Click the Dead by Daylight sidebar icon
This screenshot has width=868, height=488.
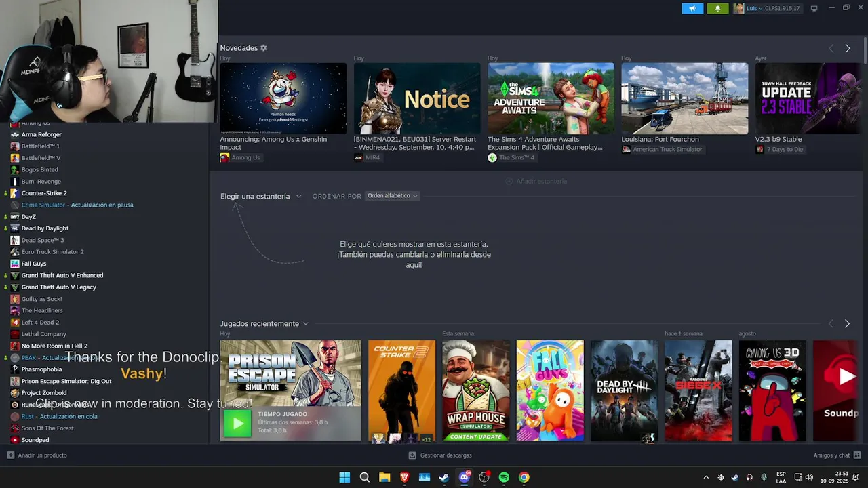tap(15, 228)
